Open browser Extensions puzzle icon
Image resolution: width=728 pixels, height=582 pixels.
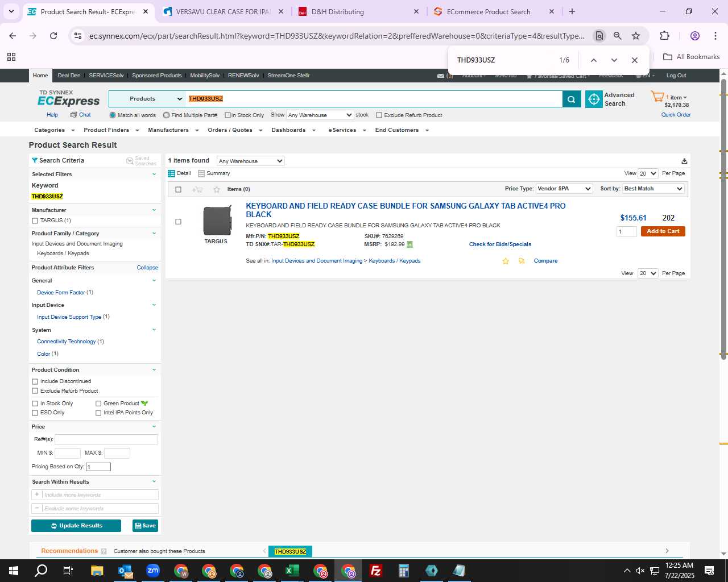pyautogui.click(x=664, y=36)
